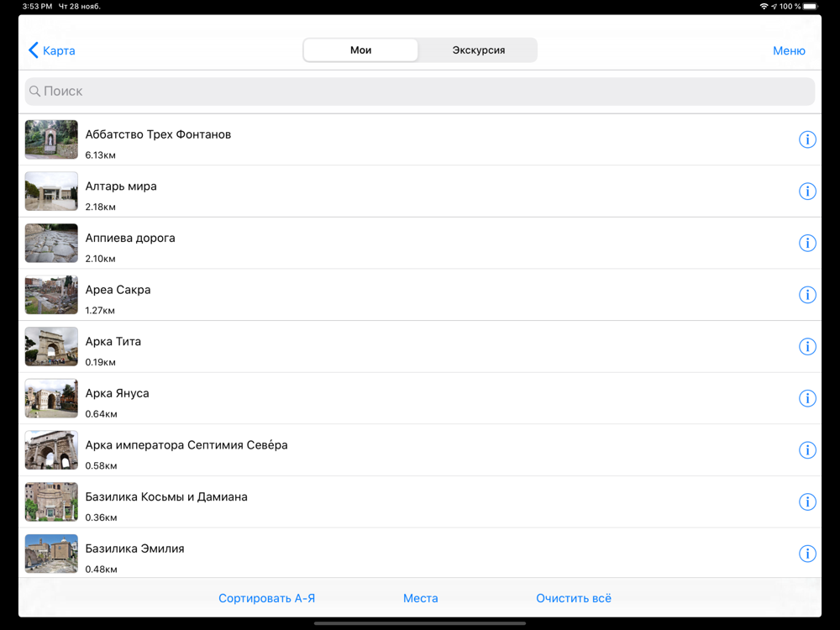Click title Арка императора Септимия Севéра
Screen dimensions: 840x630
[x=186, y=445]
